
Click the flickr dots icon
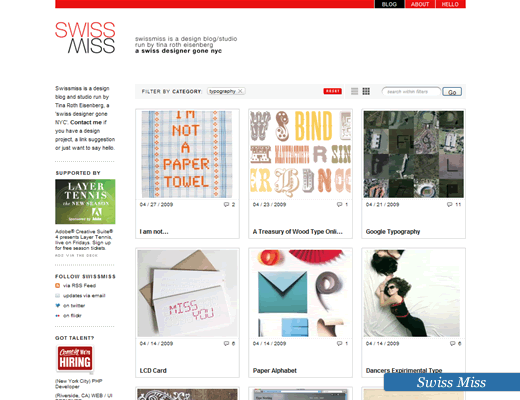point(57,316)
